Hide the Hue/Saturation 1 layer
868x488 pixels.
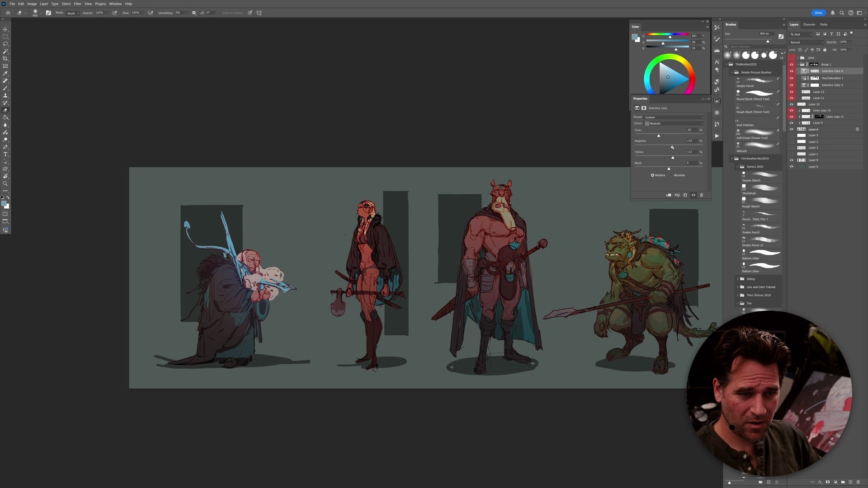791,78
